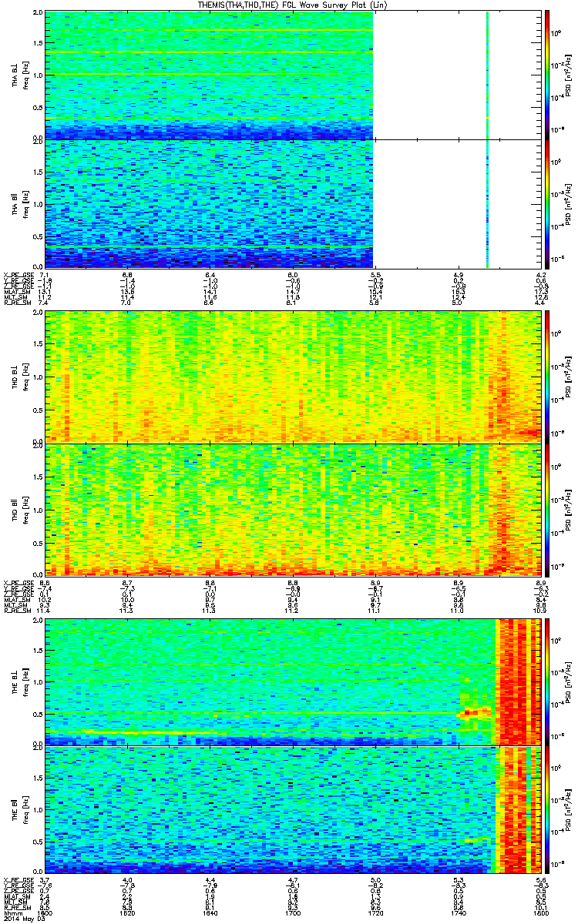Screen dimensions: 578x924
Task: Click the 'PSD [nT²/Hz]' label beside THE Bll
Action: 568,809
